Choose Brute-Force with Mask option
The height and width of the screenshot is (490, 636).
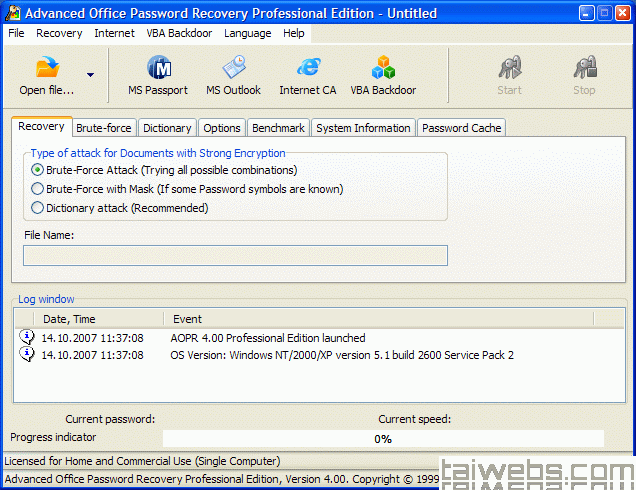click(38, 189)
